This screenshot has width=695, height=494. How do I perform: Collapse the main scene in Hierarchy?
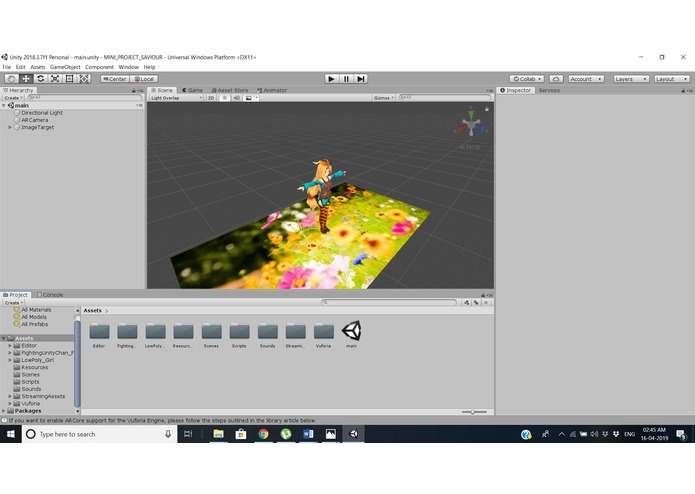[4, 105]
